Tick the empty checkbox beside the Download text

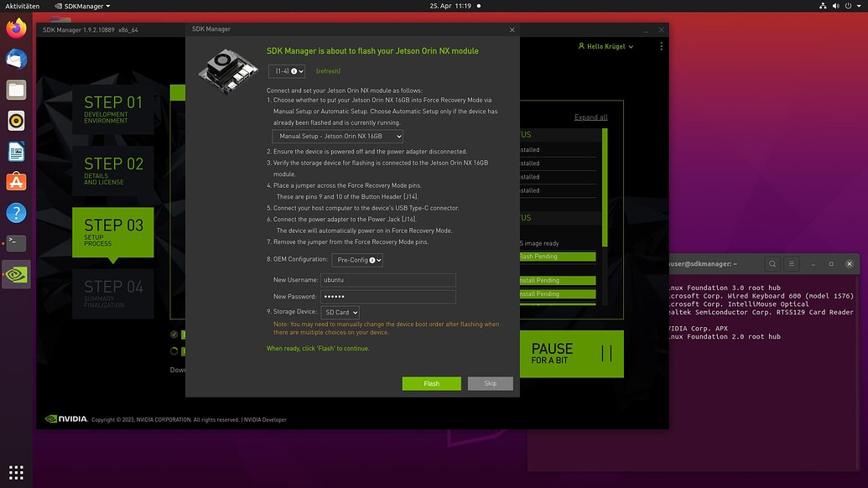coord(174,351)
